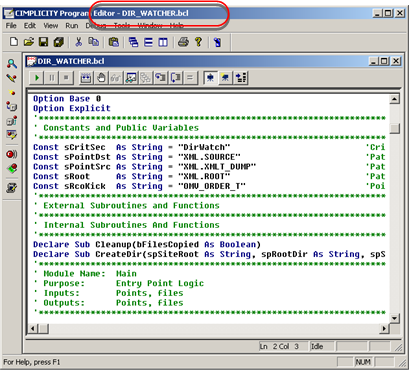Screen dimensions: 409x370
Task: Click the 'Const sRoot' declaration line
Action: coord(132,176)
